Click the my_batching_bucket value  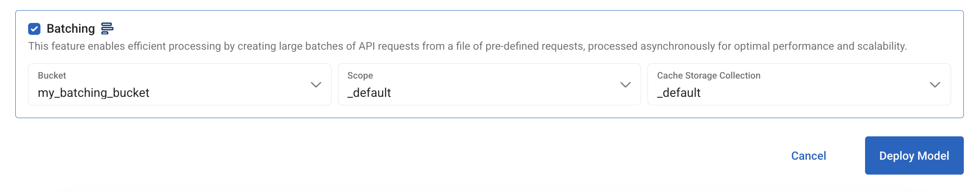(x=93, y=93)
